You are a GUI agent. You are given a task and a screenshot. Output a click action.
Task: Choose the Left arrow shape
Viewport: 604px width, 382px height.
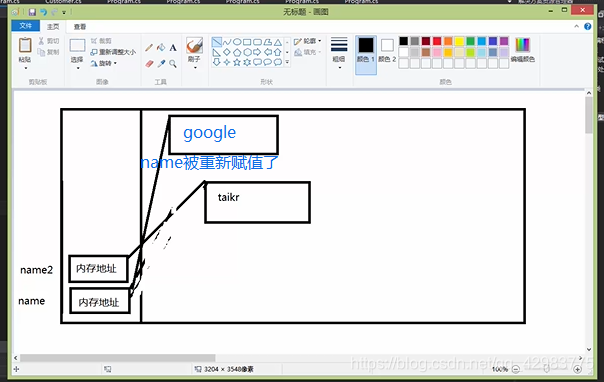coord(268,52)
